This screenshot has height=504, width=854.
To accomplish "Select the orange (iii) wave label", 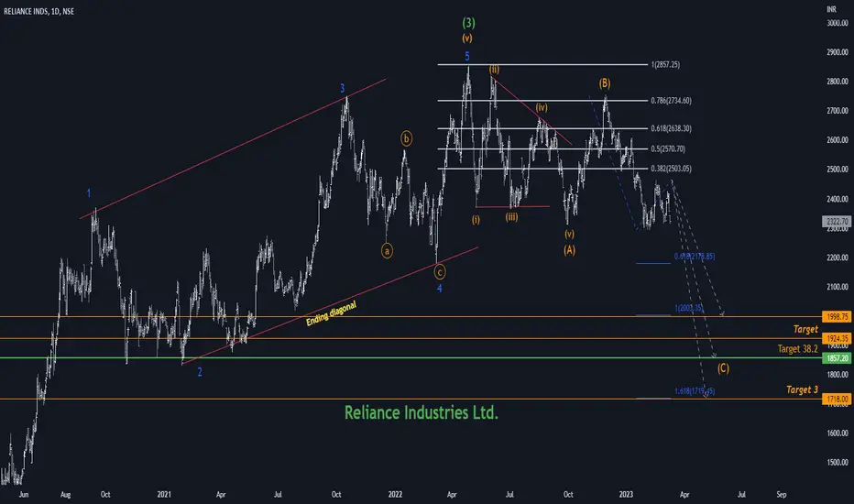I will [511, 217].
